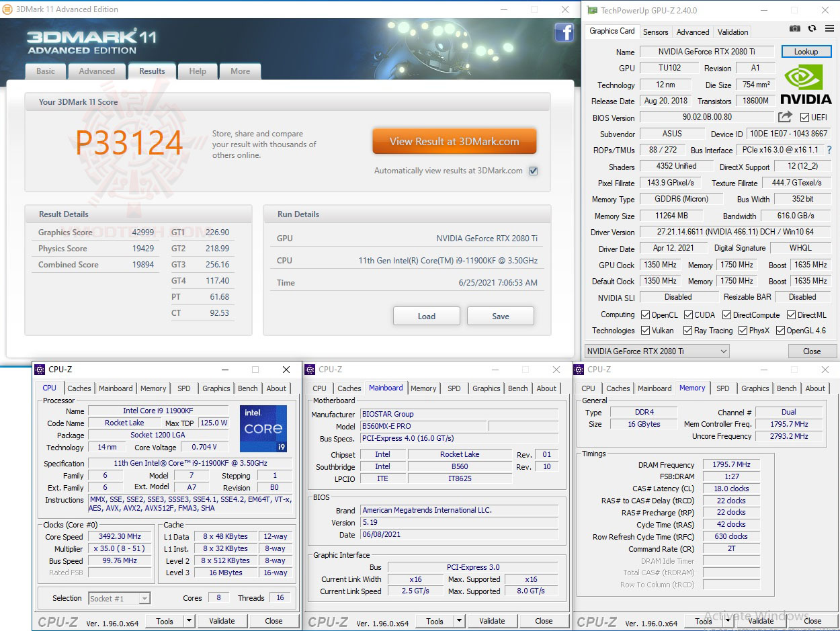
Task: Toggle the UEFI checkbox in GPU-Z
Action: click(x=804, y=118)
